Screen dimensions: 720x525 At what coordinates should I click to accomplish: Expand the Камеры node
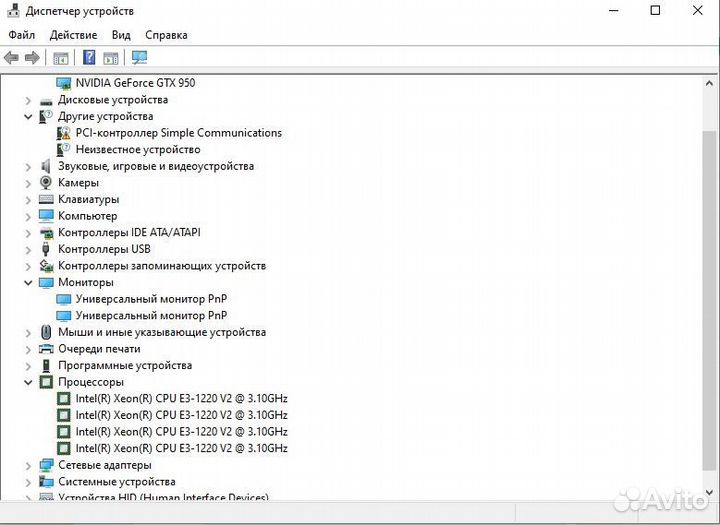28,183
